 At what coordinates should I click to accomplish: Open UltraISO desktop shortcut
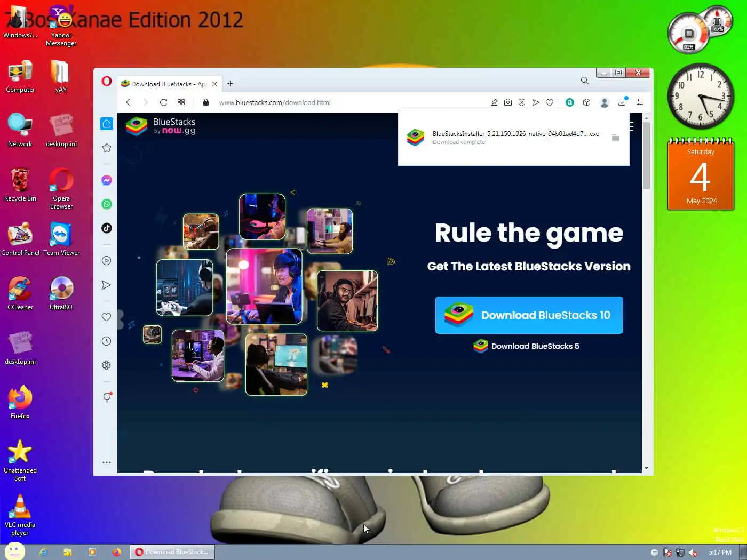[61, 294]
